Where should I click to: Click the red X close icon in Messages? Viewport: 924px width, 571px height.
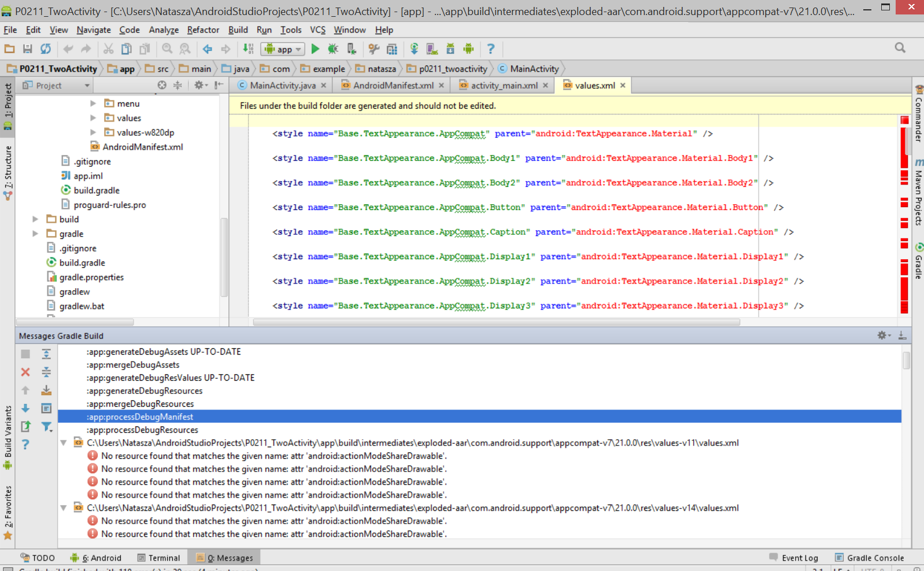pos(25,372)
